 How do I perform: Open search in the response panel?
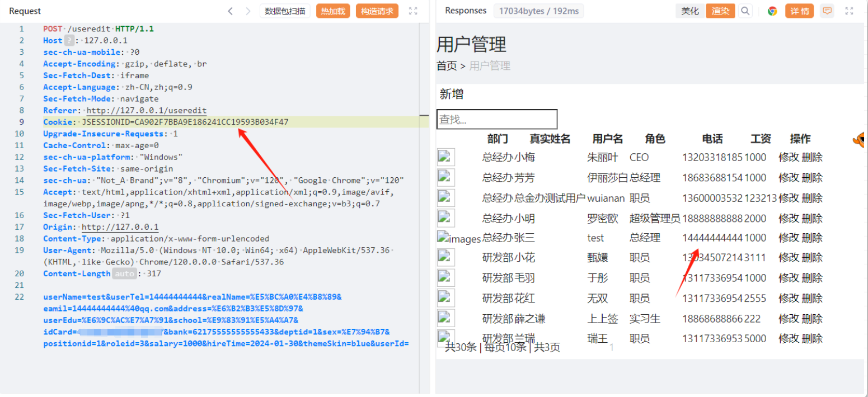(x=745, y=11)
